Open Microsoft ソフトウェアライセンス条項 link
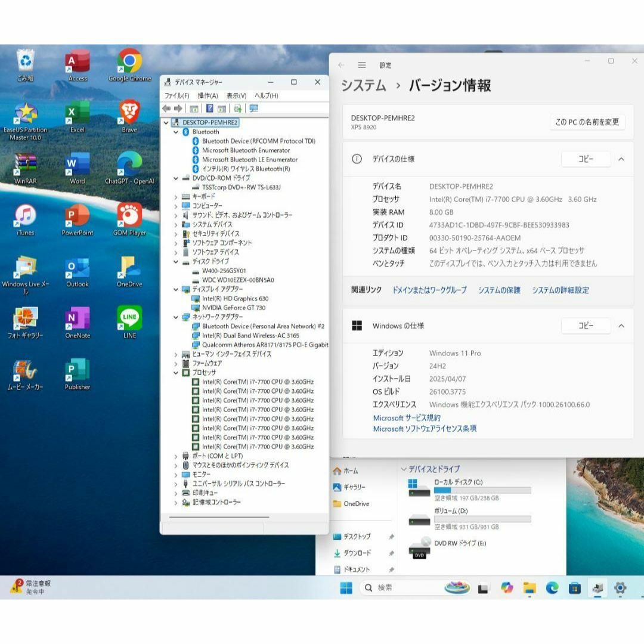The width and height of the screenshot is (644, 644). [x=425, y=429]
